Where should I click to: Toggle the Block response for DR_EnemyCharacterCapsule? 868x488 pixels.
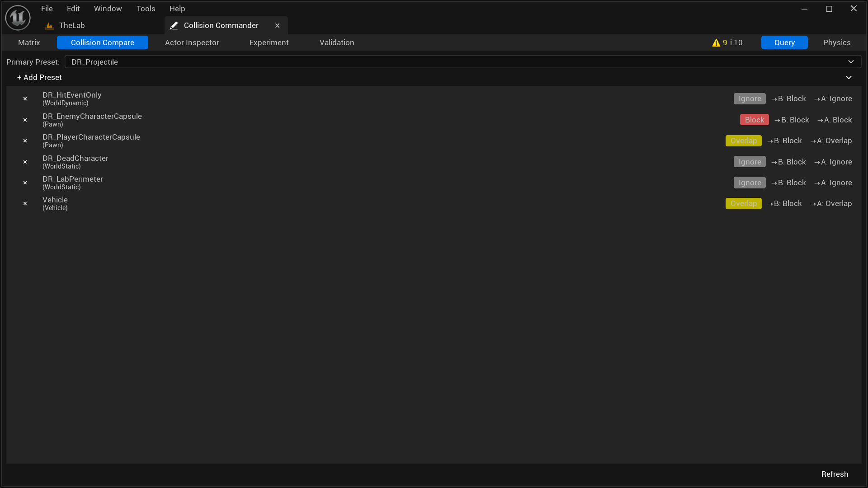coord(754,119)
